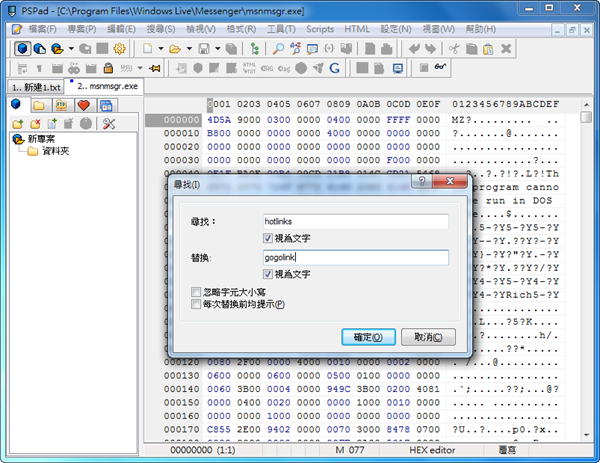The width and height of the screenshot is (600, 463).
Task: Open the Open file dropdown arrow
Action: coord(189,49)
